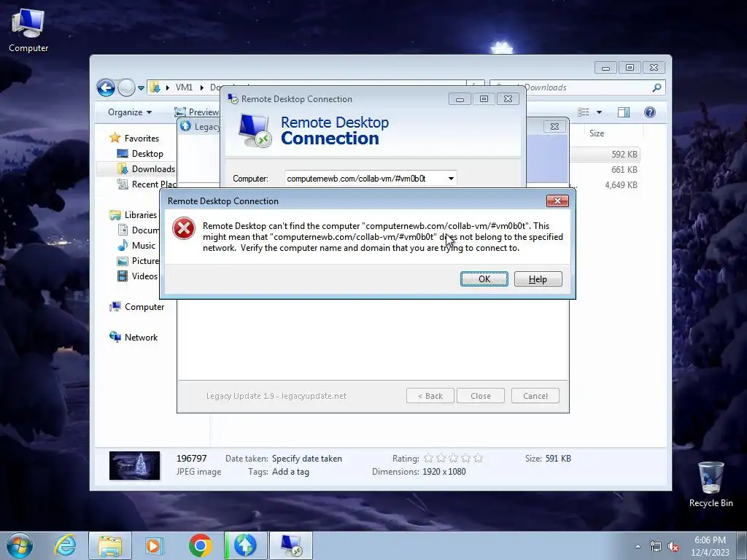Screen dimensions: 747x560
Task: Open the Organize menu
Action: pyautogui.click(x=130, y=112)
